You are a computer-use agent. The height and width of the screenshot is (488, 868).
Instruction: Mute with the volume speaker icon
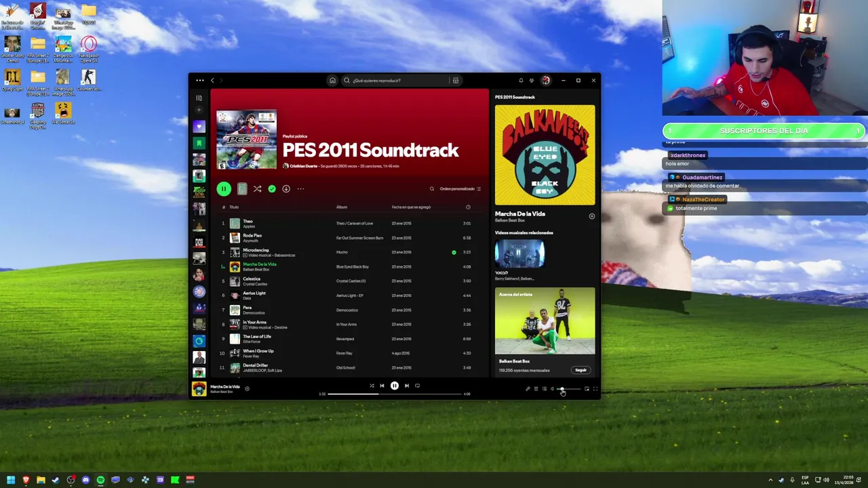point(552,389)
